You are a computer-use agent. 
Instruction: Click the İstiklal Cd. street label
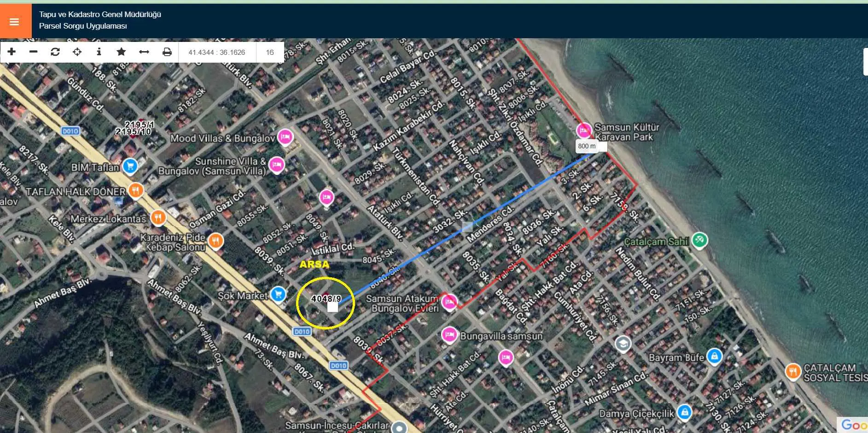coord(333,249)
